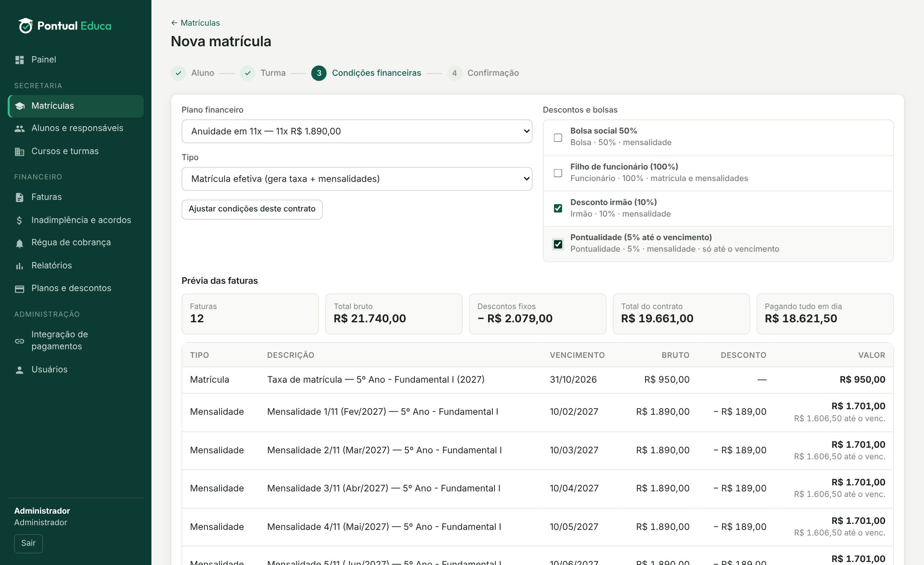Click the Taxa de matrícula row description

pos(376,380)
